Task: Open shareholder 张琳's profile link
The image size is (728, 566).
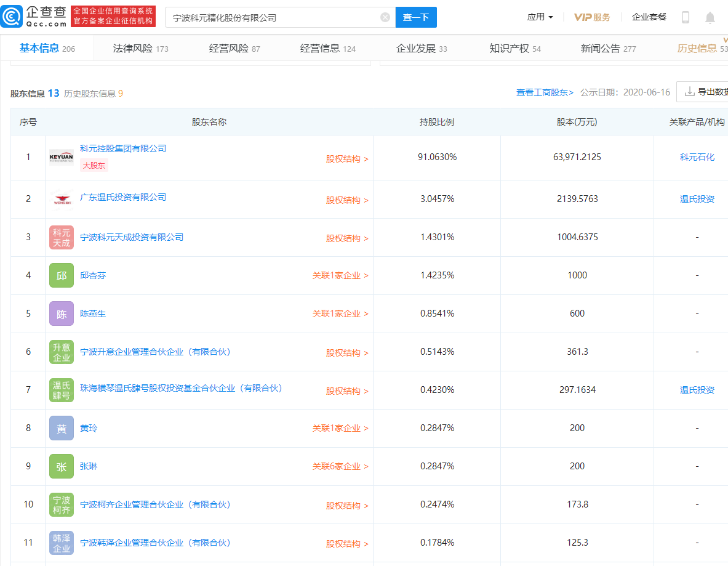Action: point(89,466)
